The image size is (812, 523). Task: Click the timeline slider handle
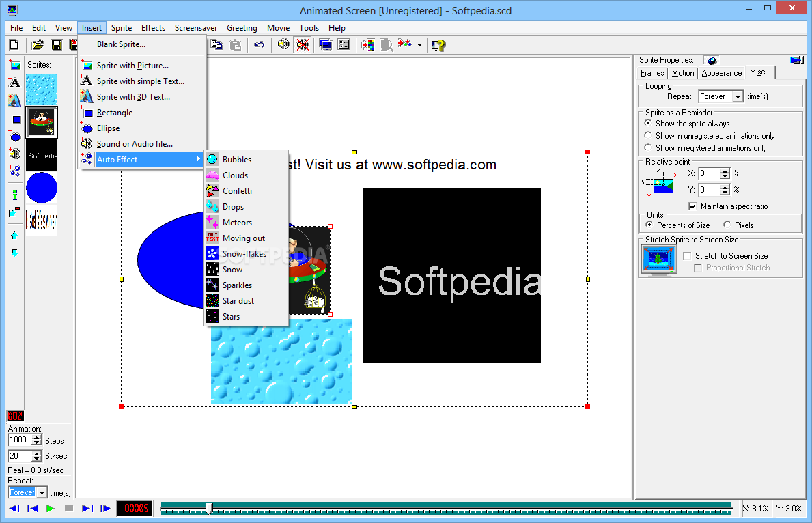point(209,509)
